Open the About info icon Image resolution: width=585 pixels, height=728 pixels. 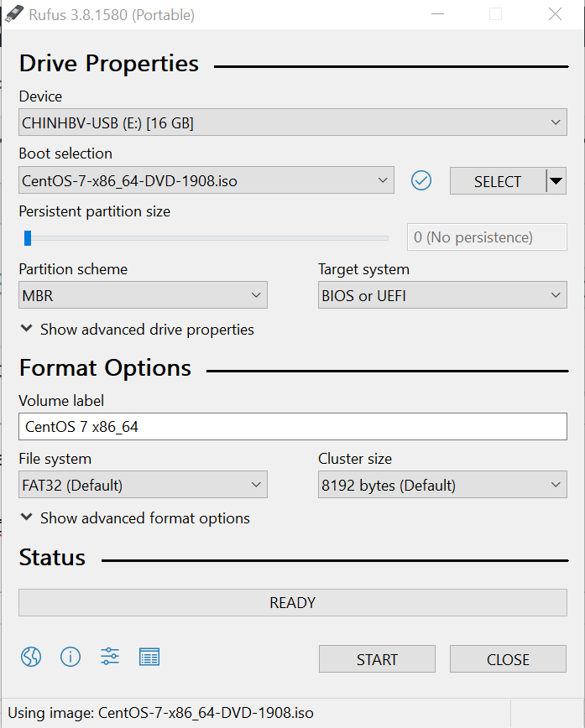click(x=71, y=657)
